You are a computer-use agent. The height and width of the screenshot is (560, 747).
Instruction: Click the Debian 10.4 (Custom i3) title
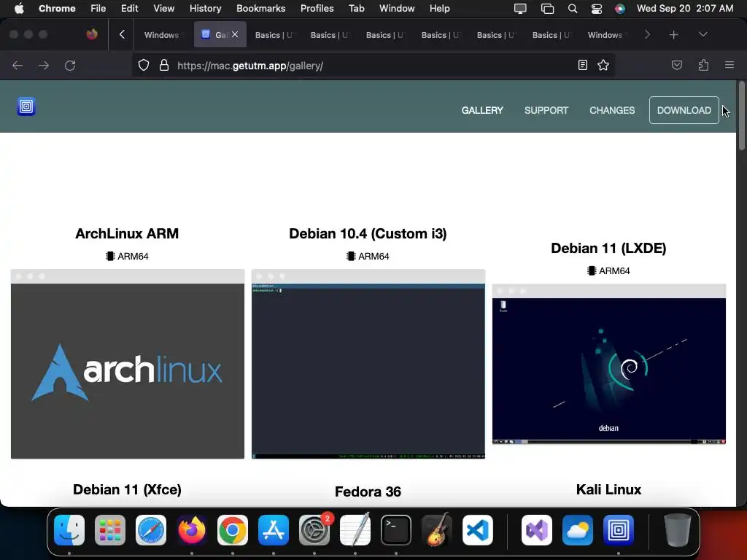[368, 234]
